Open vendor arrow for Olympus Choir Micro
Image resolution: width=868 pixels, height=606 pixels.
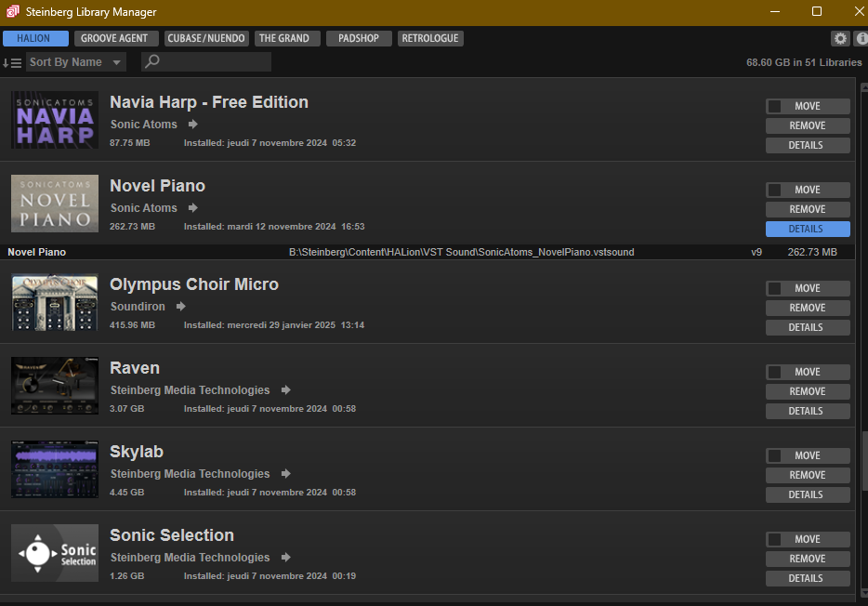pos(180,306)
